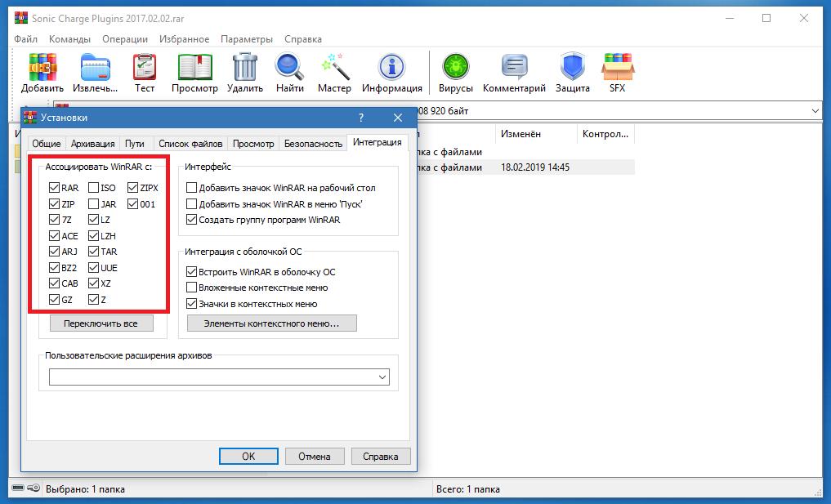The width and height of the screenshot is (831, 504).
Task: Open the Параметры menu
Action: pos(247,39)
